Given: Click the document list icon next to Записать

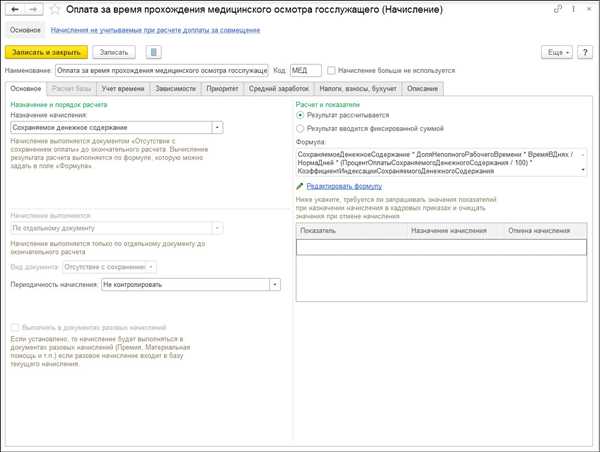Looking at the screenshot, I should [153, 51].
